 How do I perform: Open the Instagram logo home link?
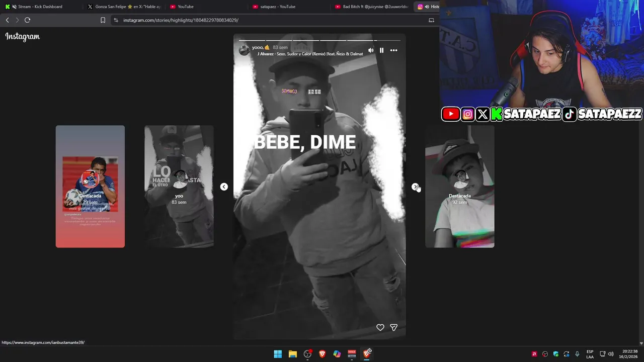(x=22, y=37)
